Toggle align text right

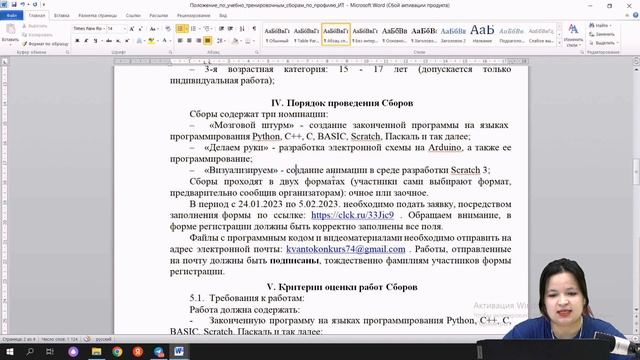[199, 41]
